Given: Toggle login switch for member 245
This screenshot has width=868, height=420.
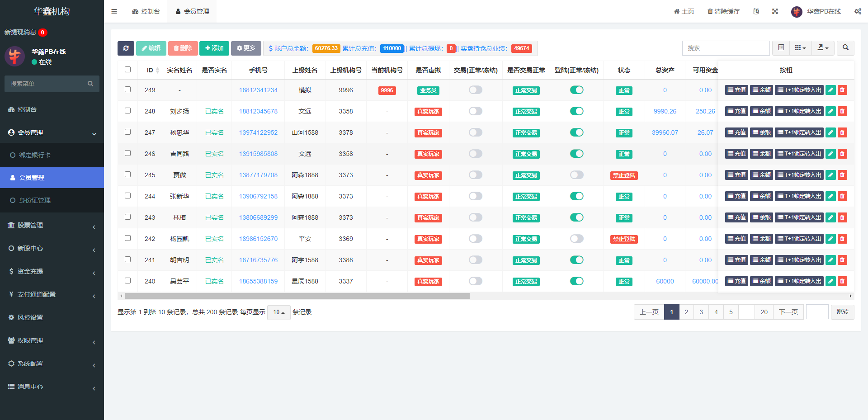Looking at the screenshot, I should coord(576,175).
